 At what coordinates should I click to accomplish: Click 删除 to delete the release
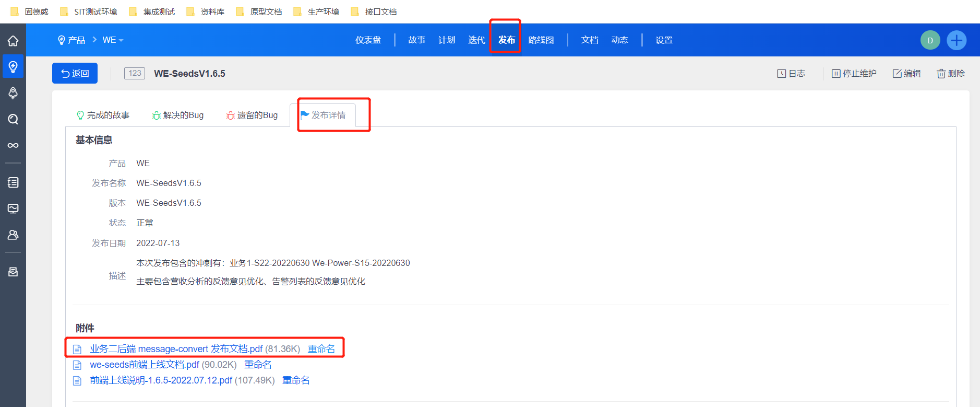coord(951,74)
